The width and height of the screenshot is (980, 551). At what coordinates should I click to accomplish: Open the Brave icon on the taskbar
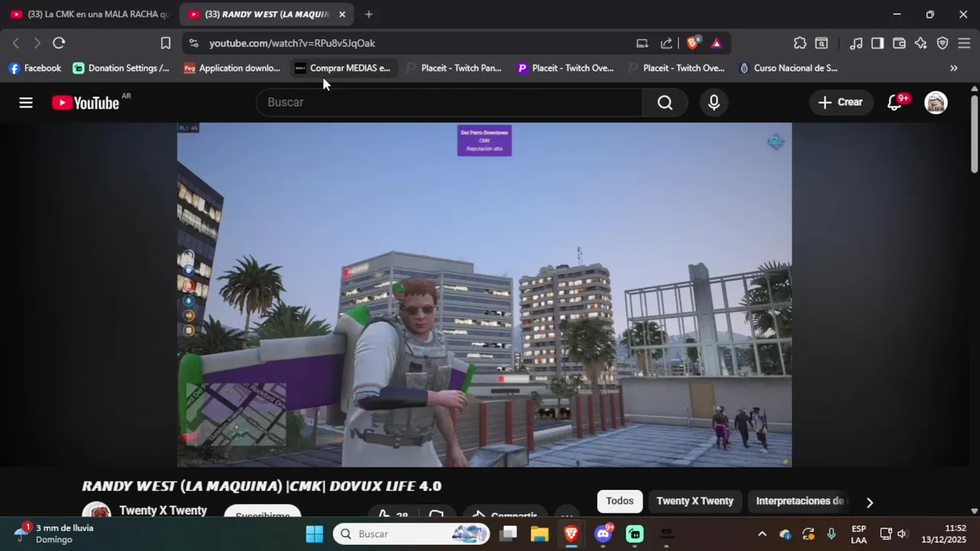tap(571, 534)
